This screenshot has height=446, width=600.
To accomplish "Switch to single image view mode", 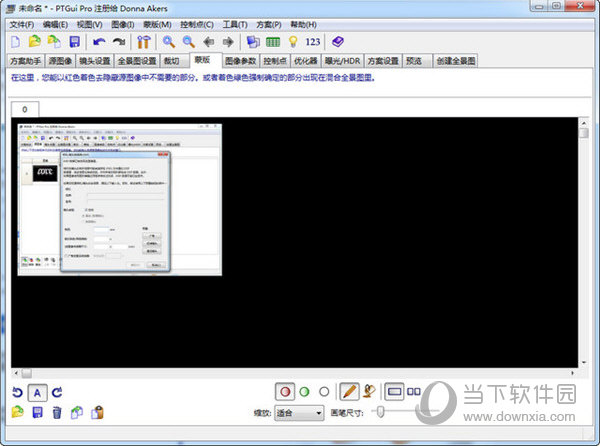I will [394, 392].
